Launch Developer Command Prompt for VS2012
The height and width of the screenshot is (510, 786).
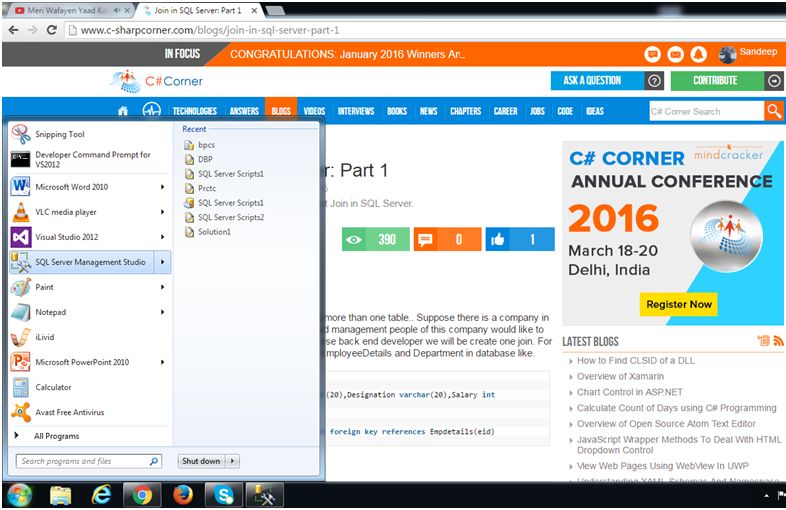(90, 159)
